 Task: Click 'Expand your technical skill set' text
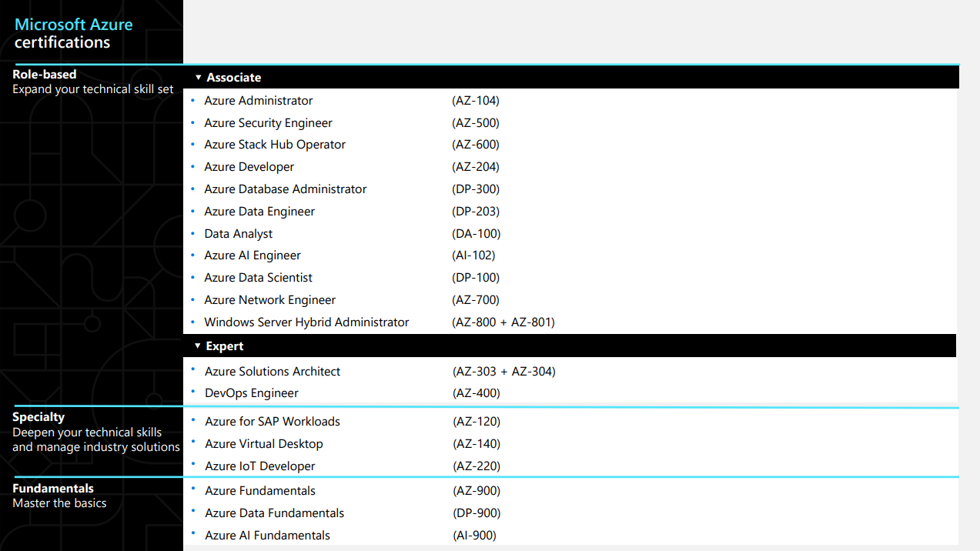pyautogui.click(x=93, y=89)
